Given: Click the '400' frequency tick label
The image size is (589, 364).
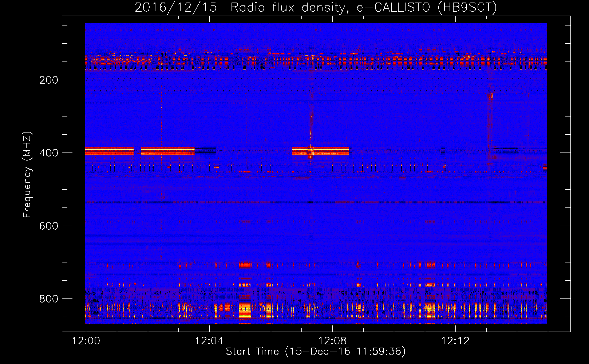Looking at the screenshot, I should pos(49,153).
